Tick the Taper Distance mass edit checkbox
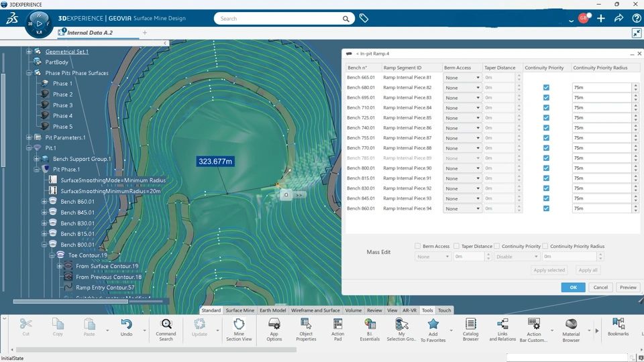Screen dimensions: 644x362 pos(457,246)
